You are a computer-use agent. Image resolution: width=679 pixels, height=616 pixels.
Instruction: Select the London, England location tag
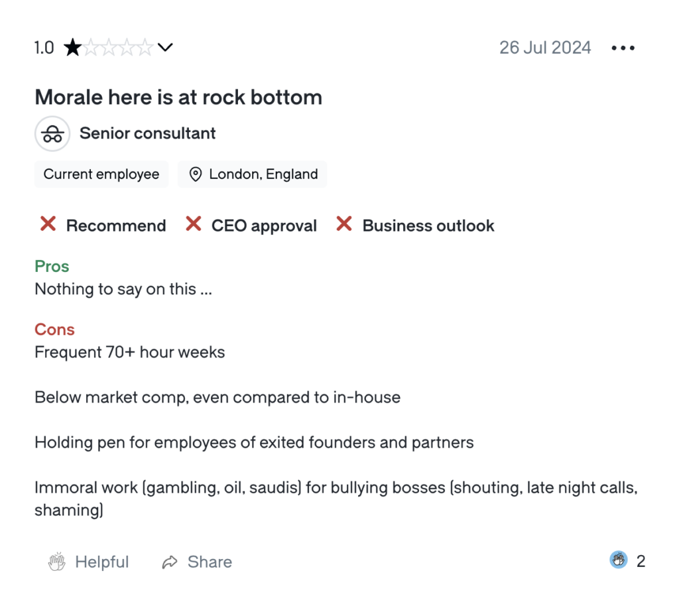(x=252, y=174)
